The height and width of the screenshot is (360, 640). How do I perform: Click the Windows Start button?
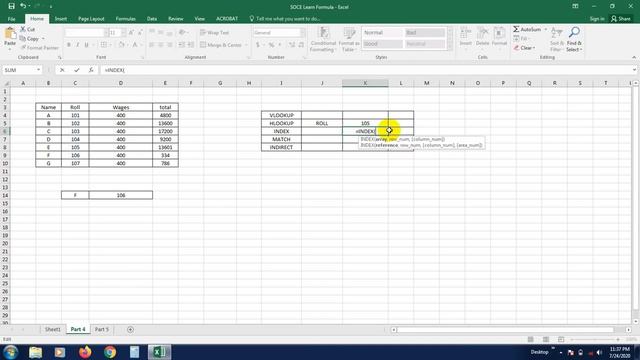[10, 352]
